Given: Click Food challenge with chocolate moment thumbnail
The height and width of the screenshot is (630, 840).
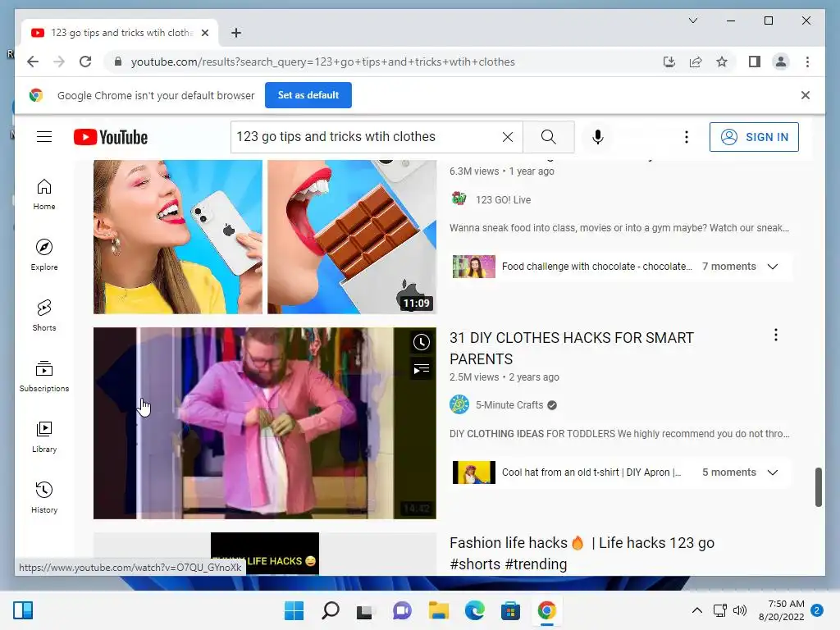Looking at the screenshot, I should pyautogui.click(x=473, y=267).
